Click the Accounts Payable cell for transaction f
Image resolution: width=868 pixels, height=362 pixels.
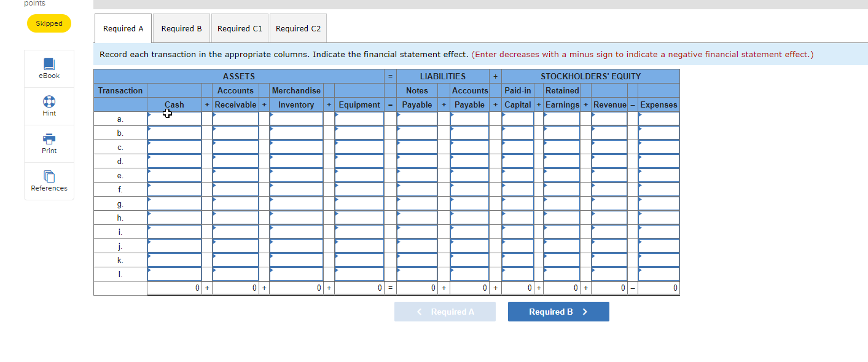click(x=469, y=189)
